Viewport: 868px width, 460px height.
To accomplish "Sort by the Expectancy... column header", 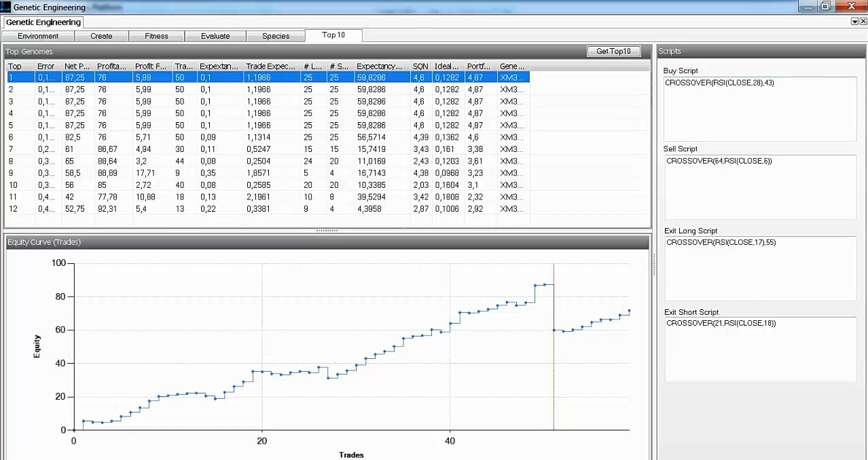I will (x=382, y=66).
